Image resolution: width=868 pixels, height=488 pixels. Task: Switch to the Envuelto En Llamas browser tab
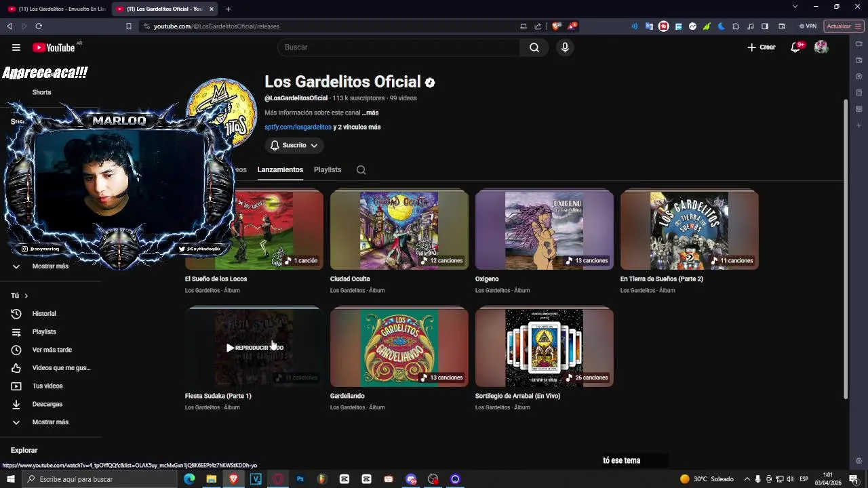point(57,9)
